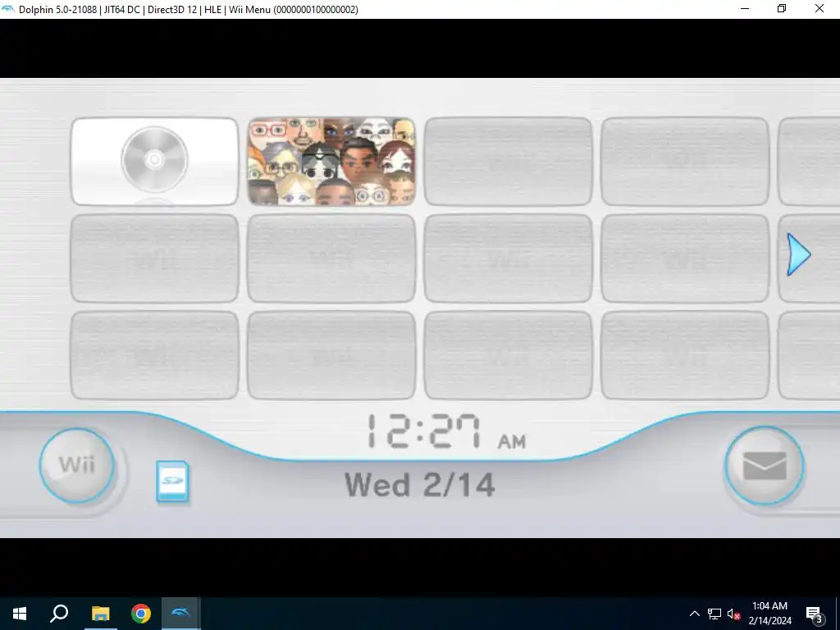Image resolution: width=840 pixels, height=630 pixels.
Task: Minimize the Dolphin window
Action: point(745,8)
